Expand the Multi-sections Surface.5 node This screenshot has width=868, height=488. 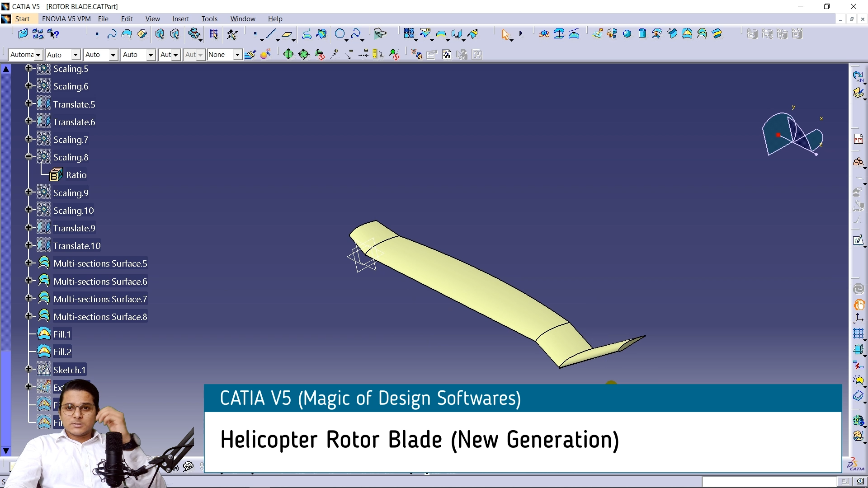click(x=28, y=263)
